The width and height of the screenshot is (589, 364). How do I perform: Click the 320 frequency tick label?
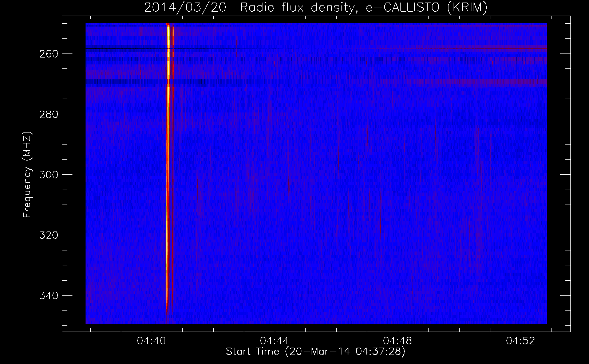coord(48,235)
